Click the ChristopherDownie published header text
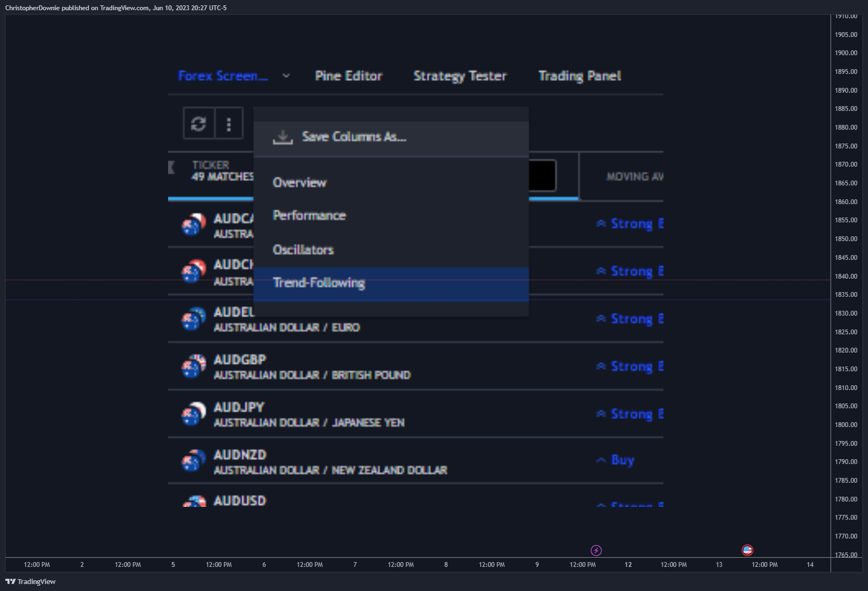Viewport: 868px width, 591px height. pyautogui.click(x=116, y=8)
